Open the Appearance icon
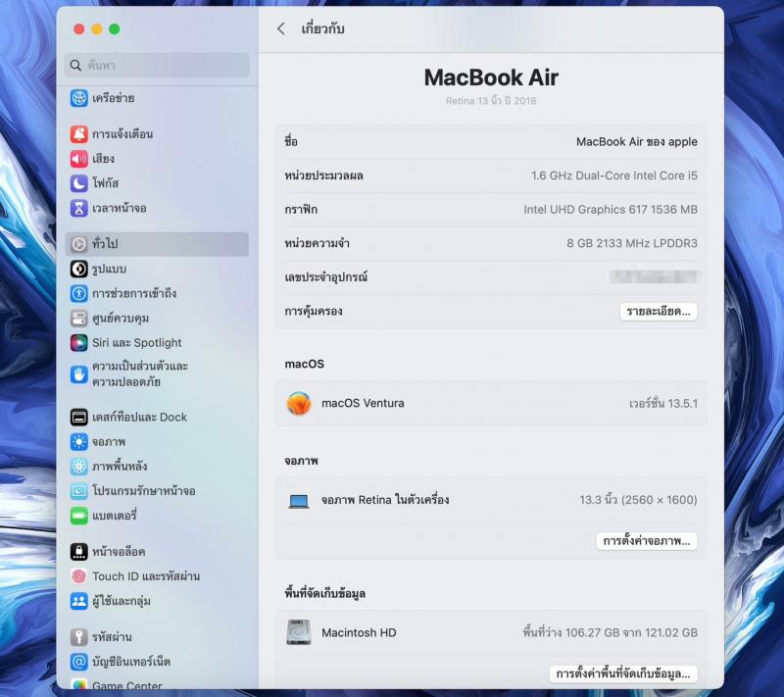Screen dimensions: 784x697 pos(79,269)
